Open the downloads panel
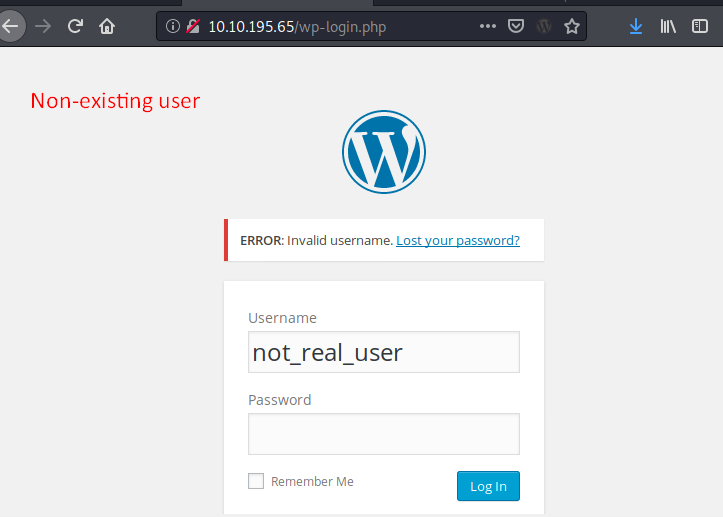This screenshot has width=723, height=517. coord(636,26)
